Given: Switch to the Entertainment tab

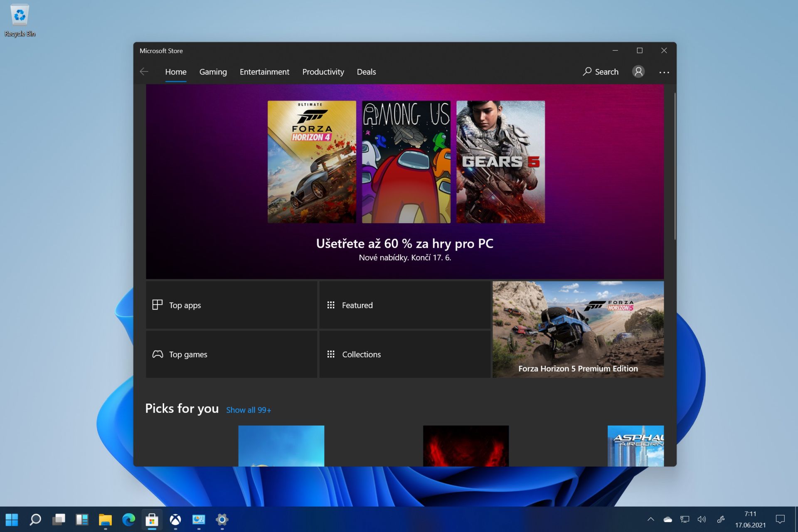Looking at the screenshot, I should 264,71.
